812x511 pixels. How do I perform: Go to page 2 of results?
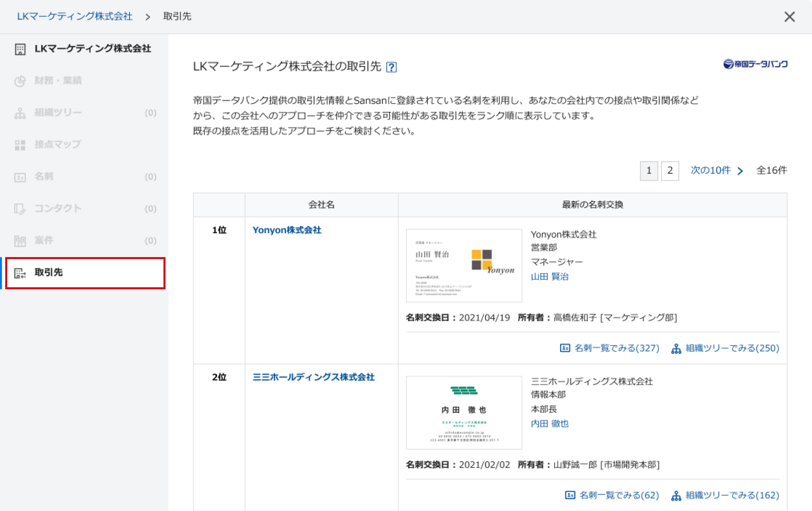(x=670, y=171)
